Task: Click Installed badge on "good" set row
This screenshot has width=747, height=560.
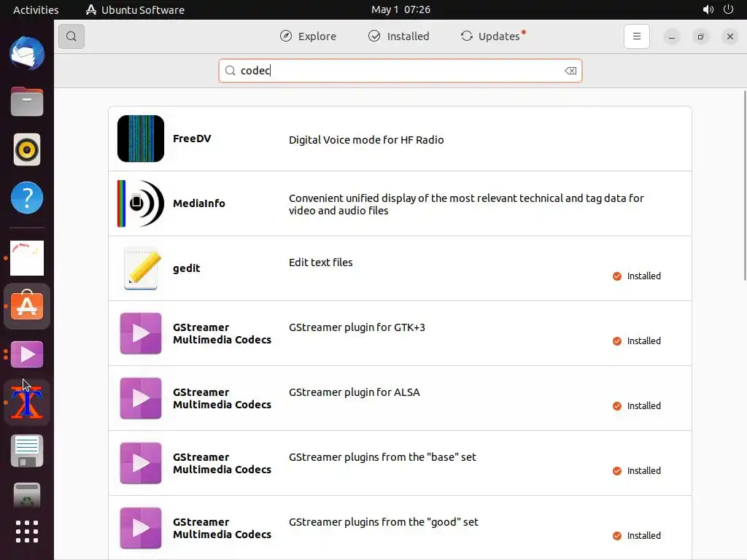Action: coord(636,535)
